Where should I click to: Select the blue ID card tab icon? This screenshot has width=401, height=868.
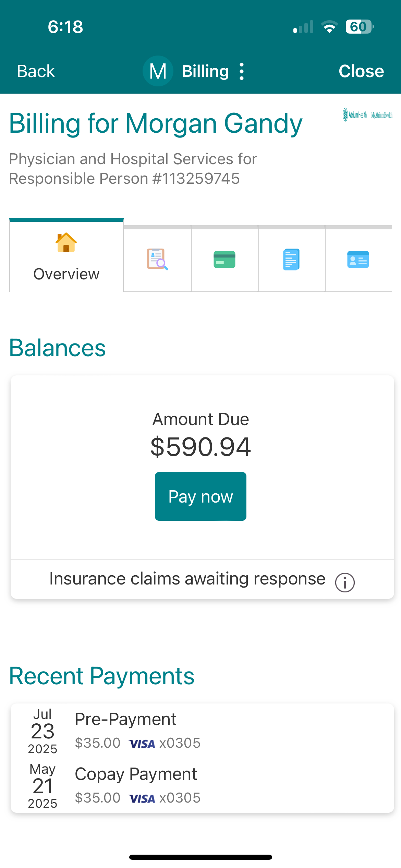pos(358,260)
